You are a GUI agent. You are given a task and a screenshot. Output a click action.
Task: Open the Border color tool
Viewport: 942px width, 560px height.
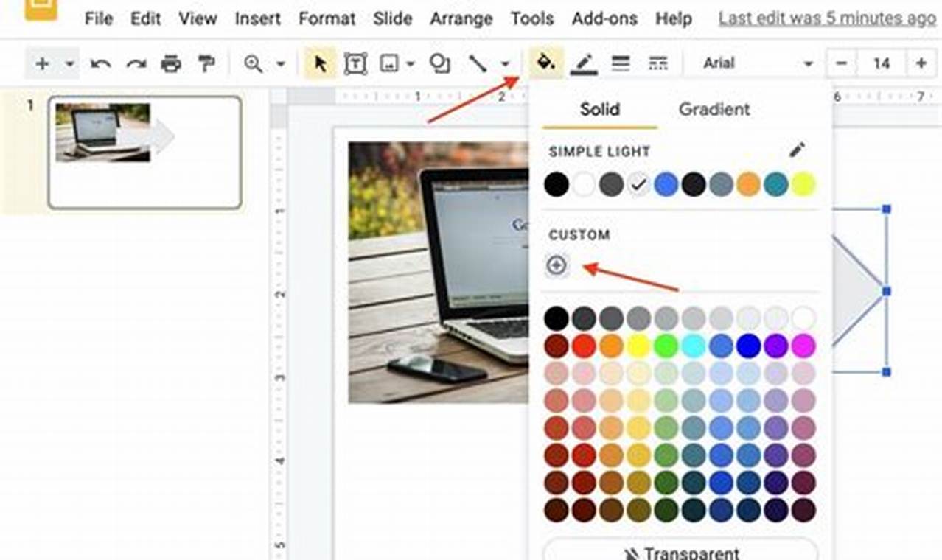point(583,63)
